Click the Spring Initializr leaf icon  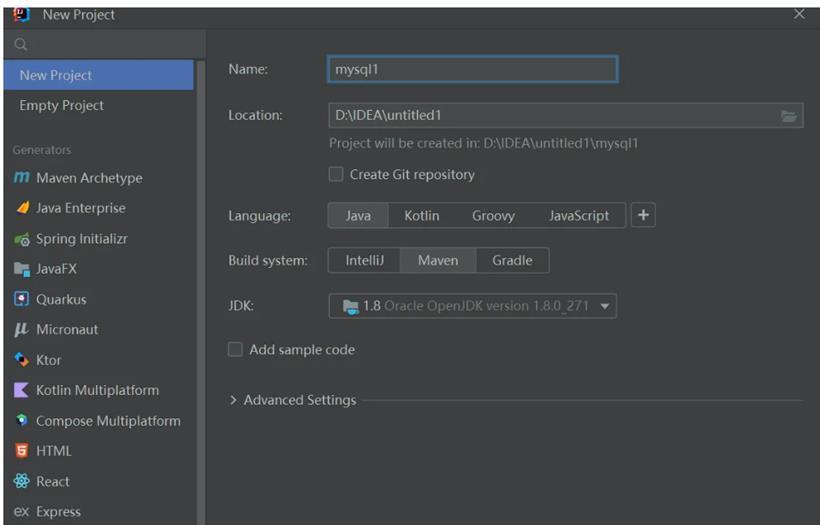tap(22, 239)
